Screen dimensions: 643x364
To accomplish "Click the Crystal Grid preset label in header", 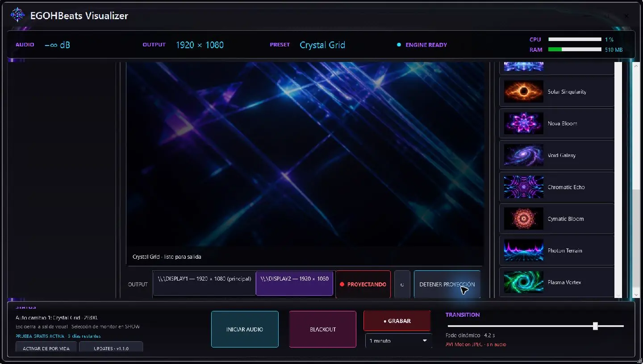I will (322, 45).
